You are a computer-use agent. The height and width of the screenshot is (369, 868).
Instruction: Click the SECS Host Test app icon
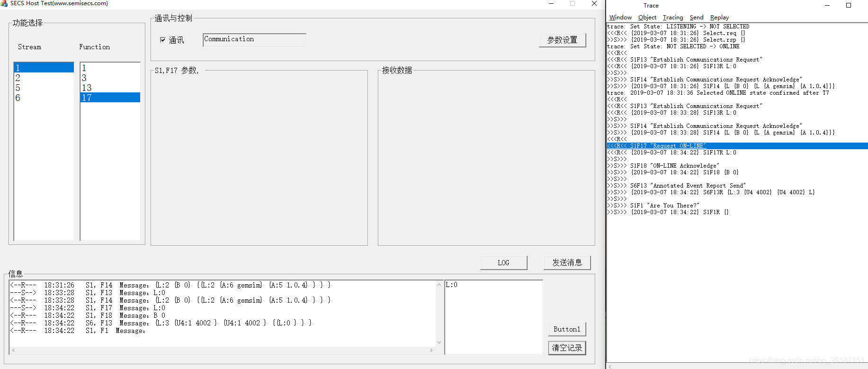coord(4,4)
